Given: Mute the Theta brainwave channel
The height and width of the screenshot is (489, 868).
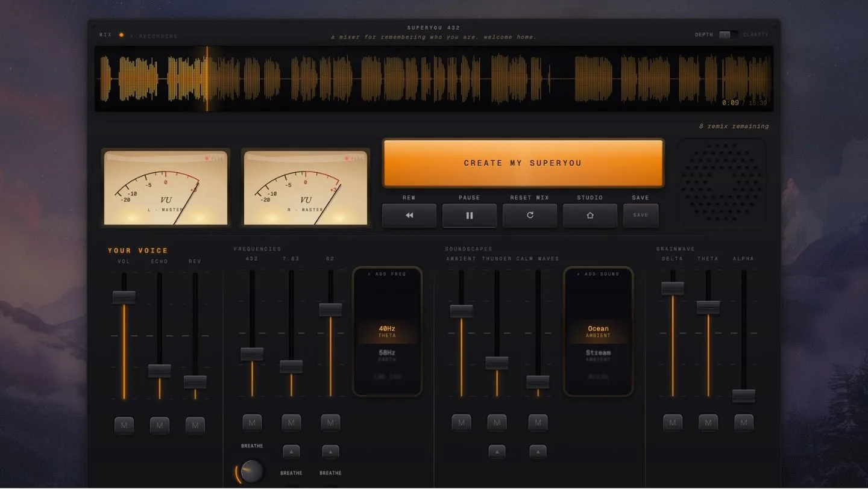Looking at the screenshot, I should point(708,423).
